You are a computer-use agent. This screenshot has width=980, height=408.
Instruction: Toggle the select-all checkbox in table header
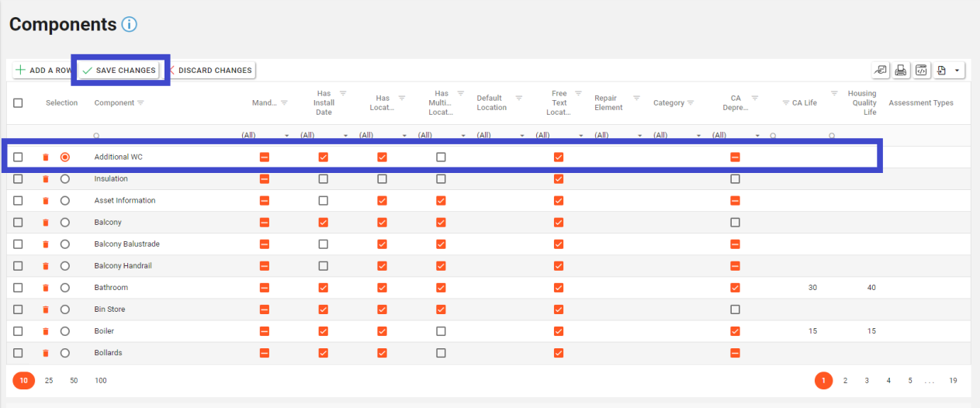[x=18, y=103]
